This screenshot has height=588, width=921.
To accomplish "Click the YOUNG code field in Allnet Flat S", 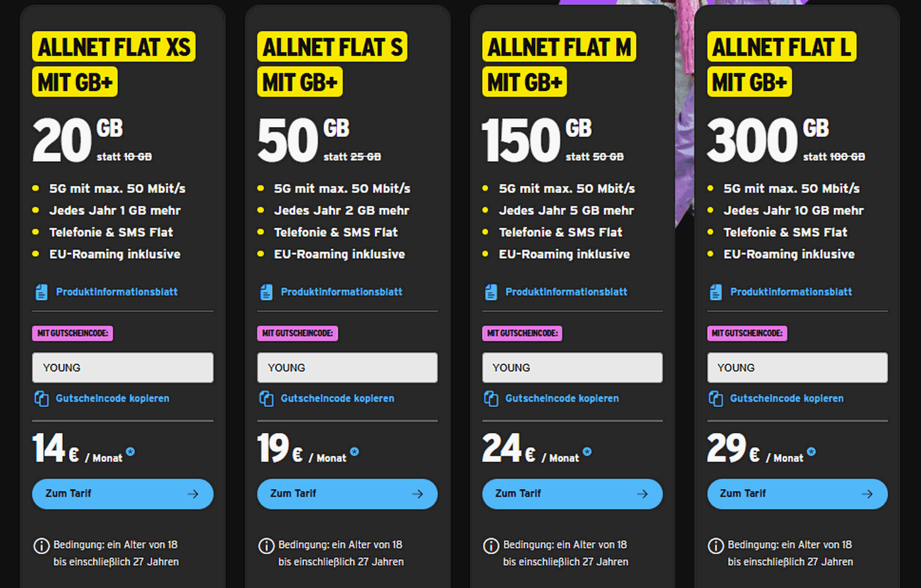I will [347, 367].
